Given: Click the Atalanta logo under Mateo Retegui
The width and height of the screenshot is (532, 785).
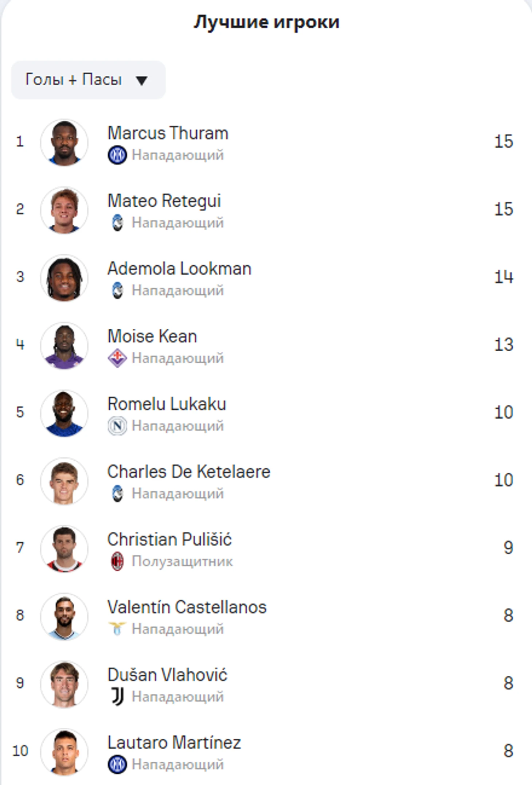Looking at the screenshot, I should (x=117, y=223).
